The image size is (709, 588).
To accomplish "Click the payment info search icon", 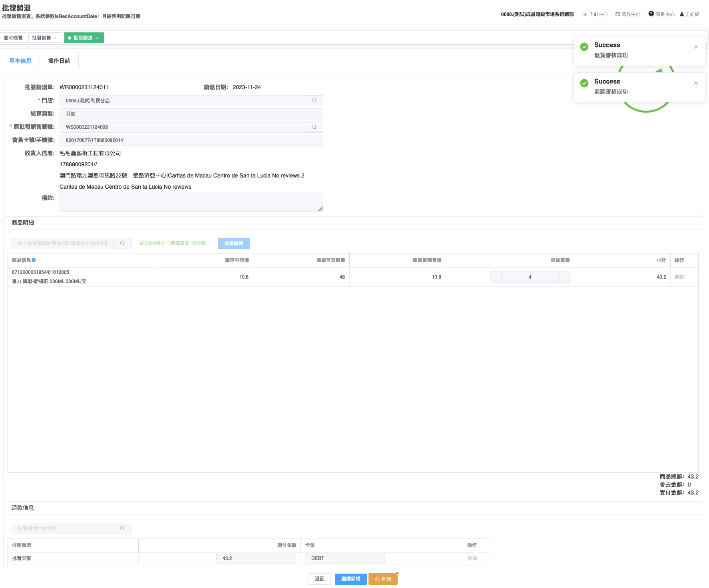I will pyautogui.click(x=122, y=528).
